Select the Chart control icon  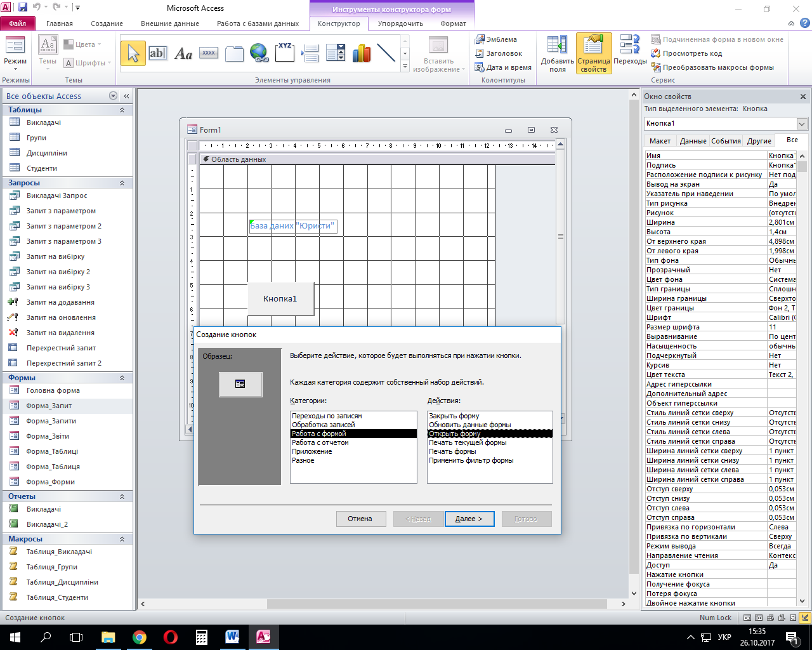coord(361,53)
